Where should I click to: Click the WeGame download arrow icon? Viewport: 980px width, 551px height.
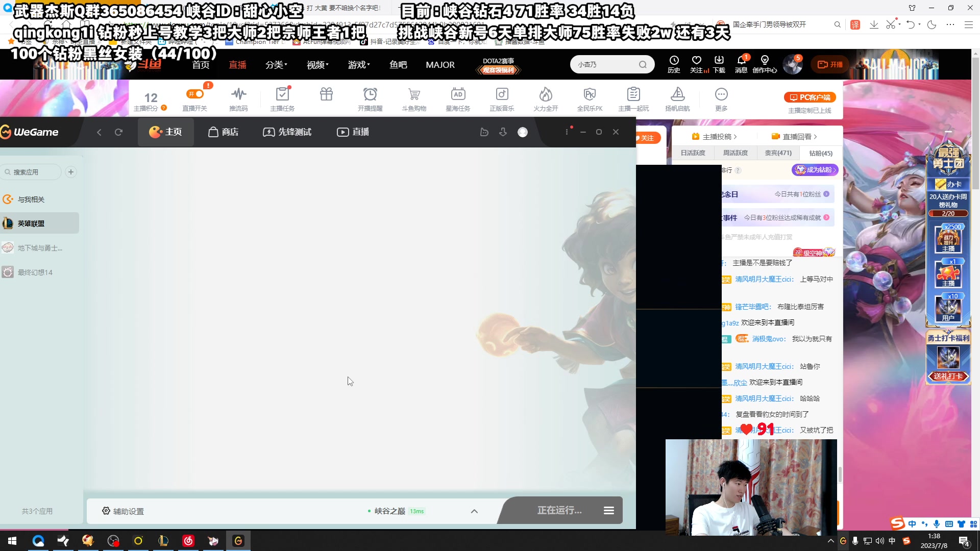point(503,132)
